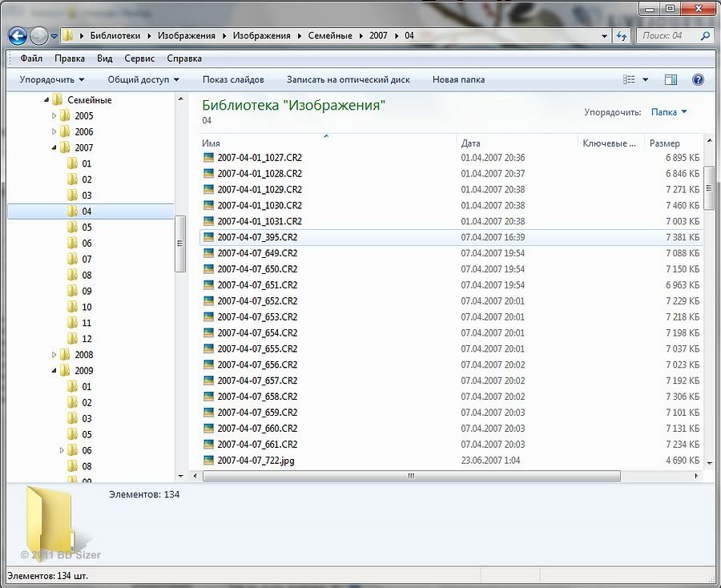
Task: Select the 2007-04-07_722.jpg file icon
Action: (209, 461)
